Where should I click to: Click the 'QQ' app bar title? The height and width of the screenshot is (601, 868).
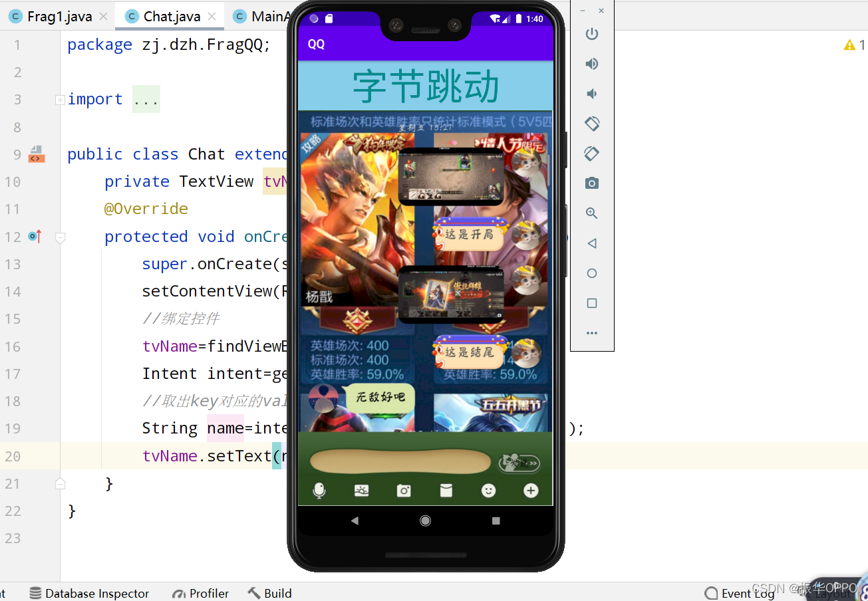point(316,45)
